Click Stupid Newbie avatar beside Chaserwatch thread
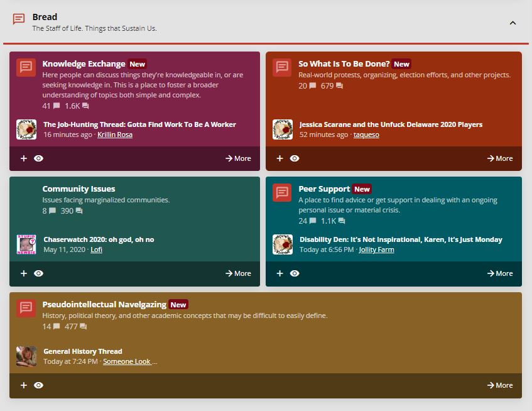532x411 pixels. coord(26,244)
